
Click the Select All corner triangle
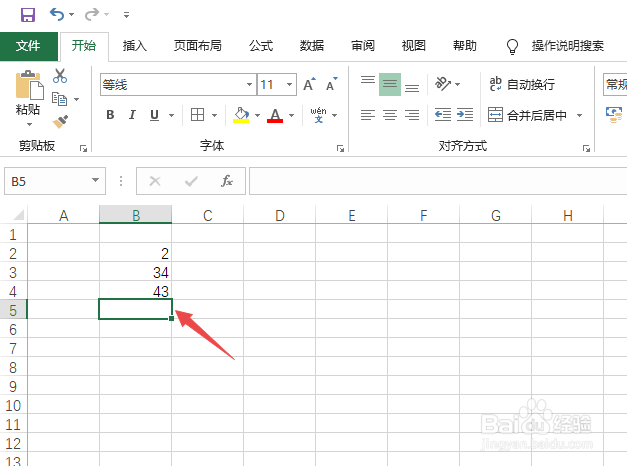18,215
